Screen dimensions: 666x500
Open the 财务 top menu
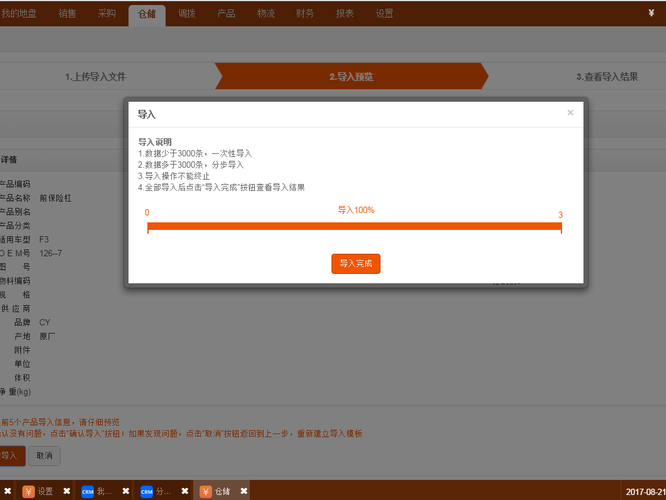click(x=305, y=14)
